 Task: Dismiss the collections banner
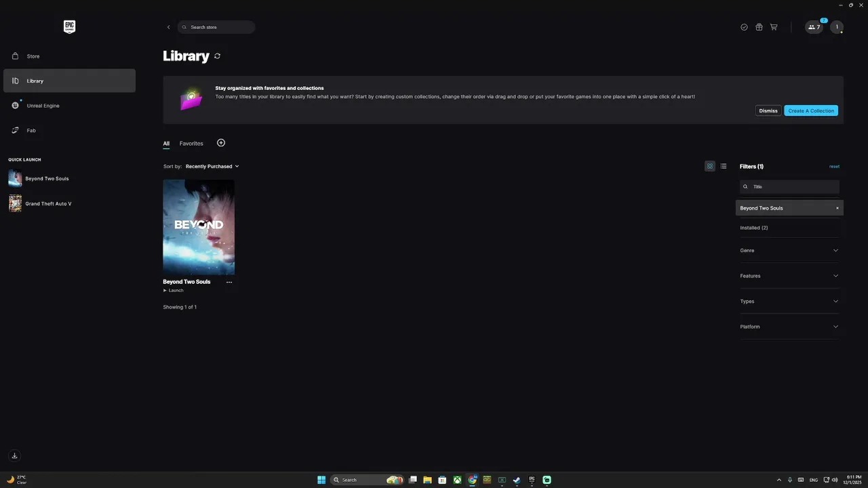point(768,110)
